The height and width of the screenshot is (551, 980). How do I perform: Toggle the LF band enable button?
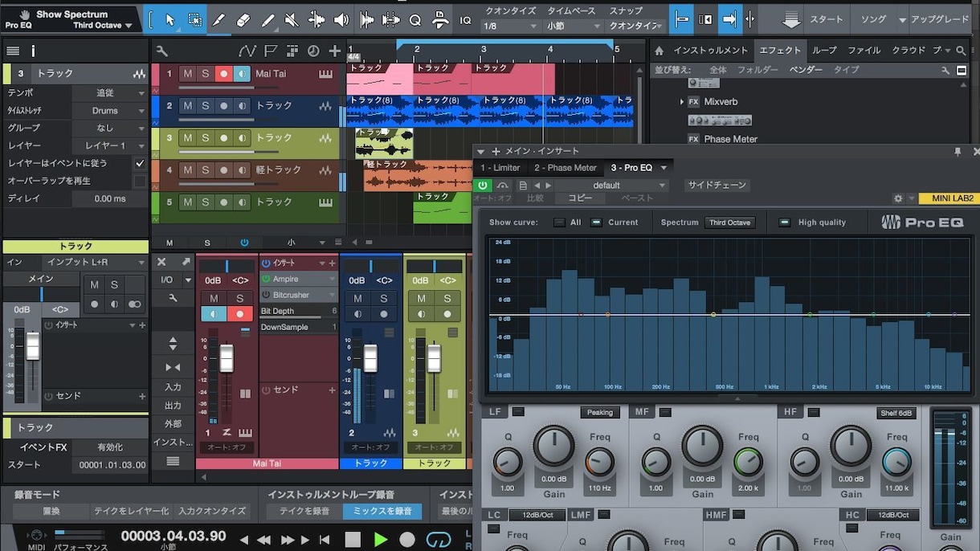[x=518, y=412]
